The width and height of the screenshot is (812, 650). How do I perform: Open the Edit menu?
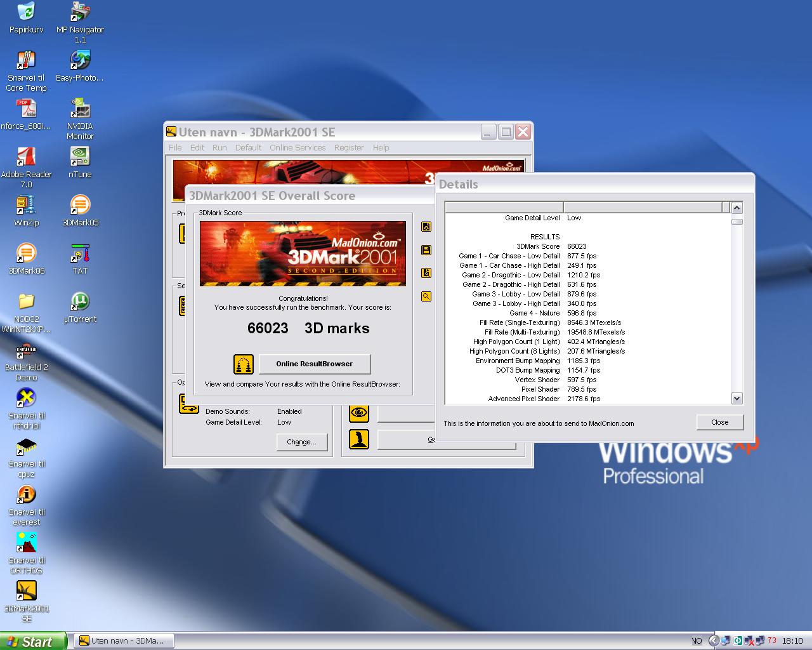(x=197, y=147)
